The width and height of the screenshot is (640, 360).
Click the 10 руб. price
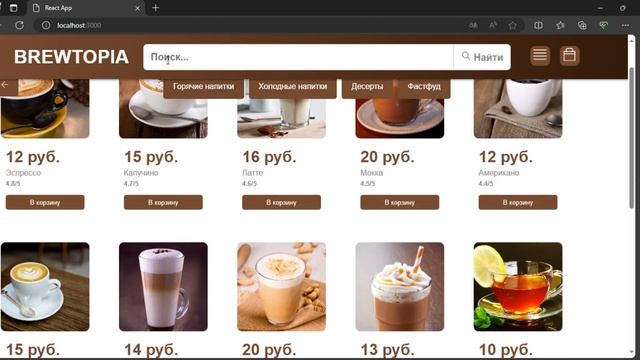tap(506, 350)
